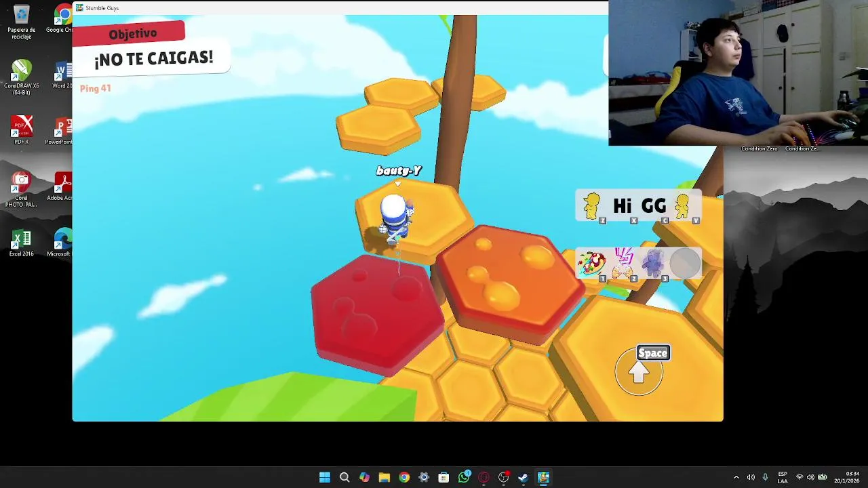Select the Adobe Acrobat desktop shortcut
The width and height of the screenshot is (868, 488).
(61, 186)
